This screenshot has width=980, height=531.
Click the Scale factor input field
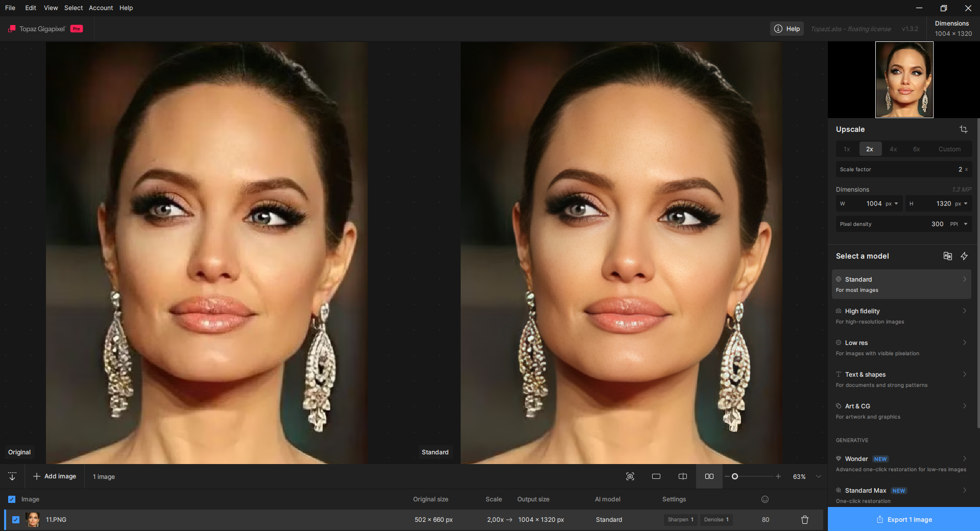point(904,169)
